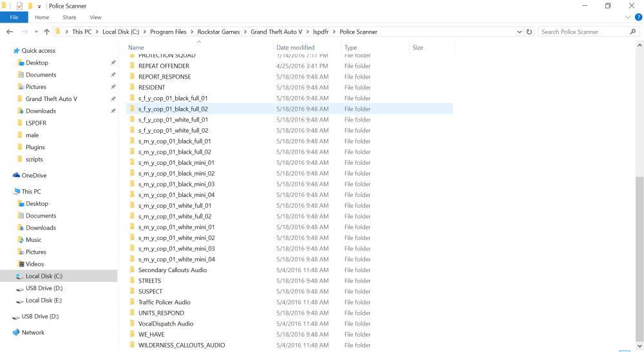Go to Grand Theft Auto V breadcrumb

coord(276,32)
